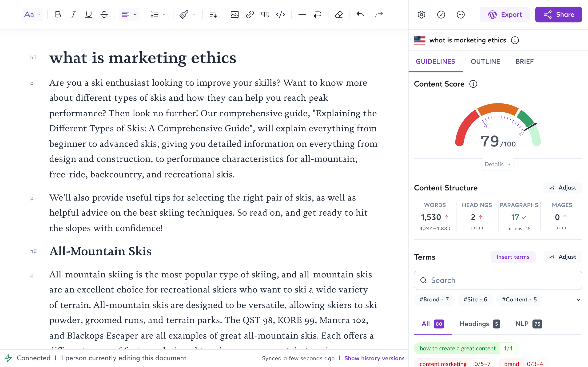Screen dimensions: 588x367
Task: Toggle the #Site - 6 term filter
Action: pos(475,300)
